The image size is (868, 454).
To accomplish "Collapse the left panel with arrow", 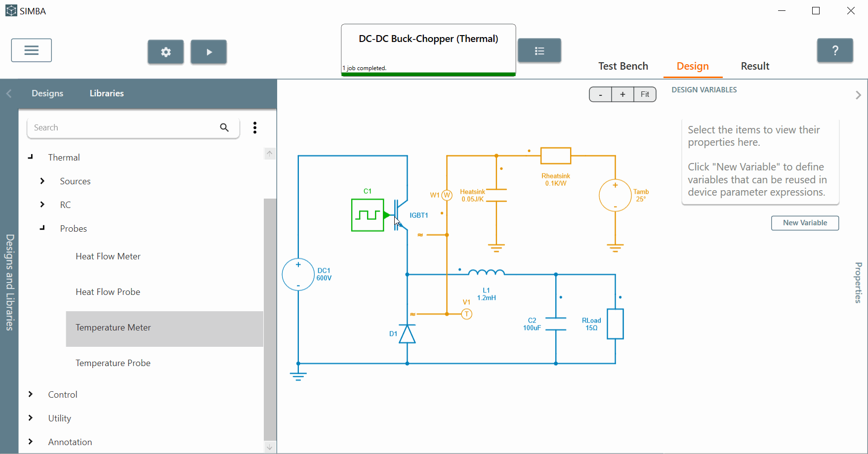I will (9, 93).
